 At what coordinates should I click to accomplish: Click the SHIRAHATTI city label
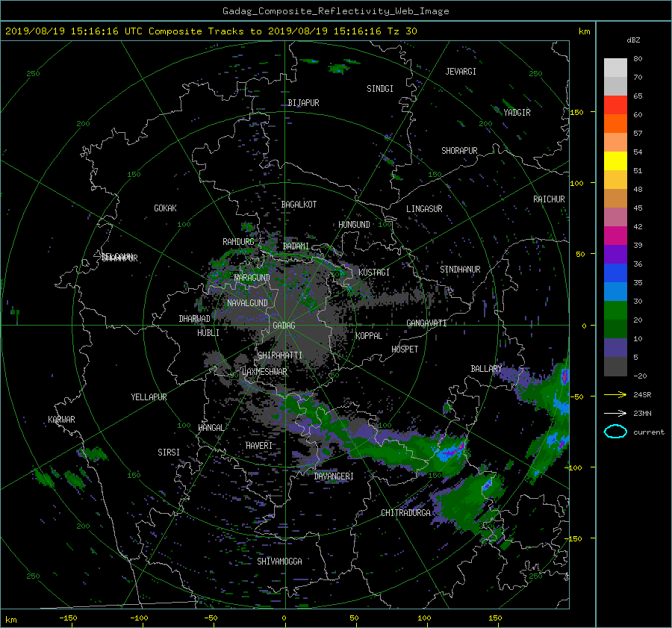point(280,355)
